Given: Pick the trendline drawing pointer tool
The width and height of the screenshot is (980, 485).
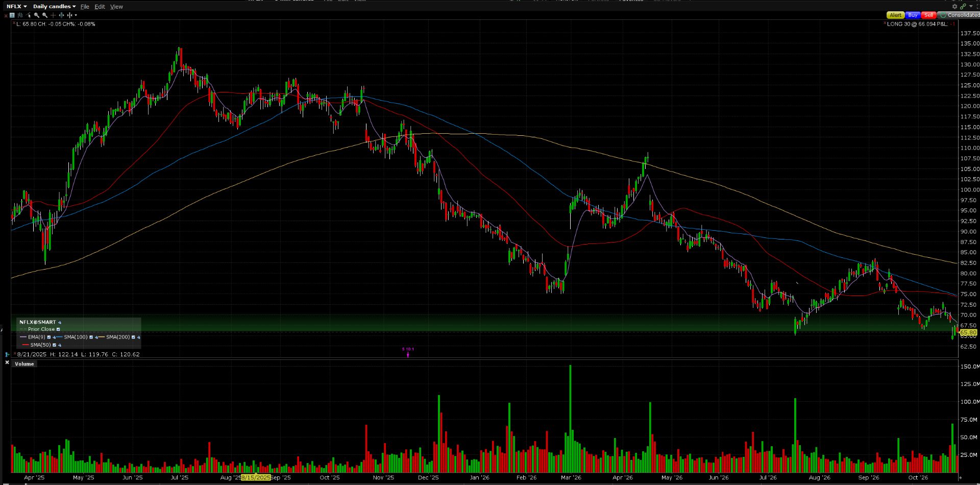Looking at the screenshot, I should click(29, 15).
